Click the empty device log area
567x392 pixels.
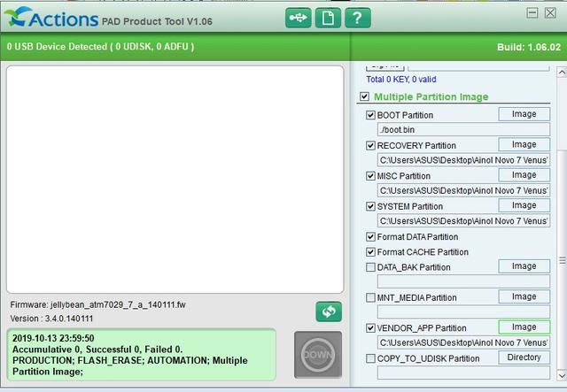tap(175, 180)
